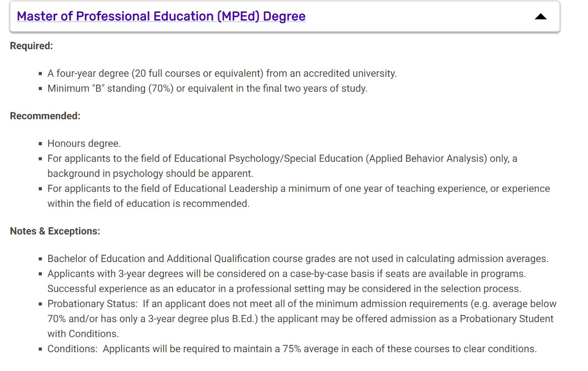Image resolution: width=588 pixels, height=371 pixels.
Task: Click the Bachelor of Education grades note
Action: [x=298, y=259]
